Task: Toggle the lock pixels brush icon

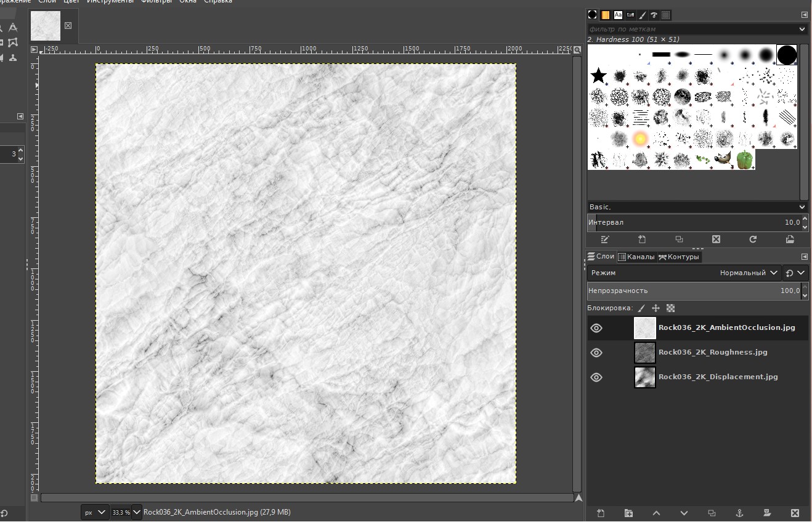Action: (x=641, y=308)
